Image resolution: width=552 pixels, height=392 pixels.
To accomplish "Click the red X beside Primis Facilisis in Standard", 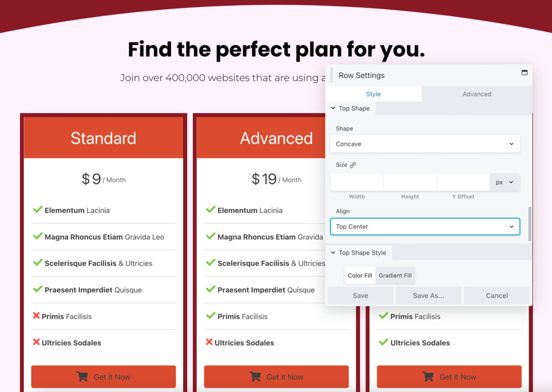I will tap(36, 316).
